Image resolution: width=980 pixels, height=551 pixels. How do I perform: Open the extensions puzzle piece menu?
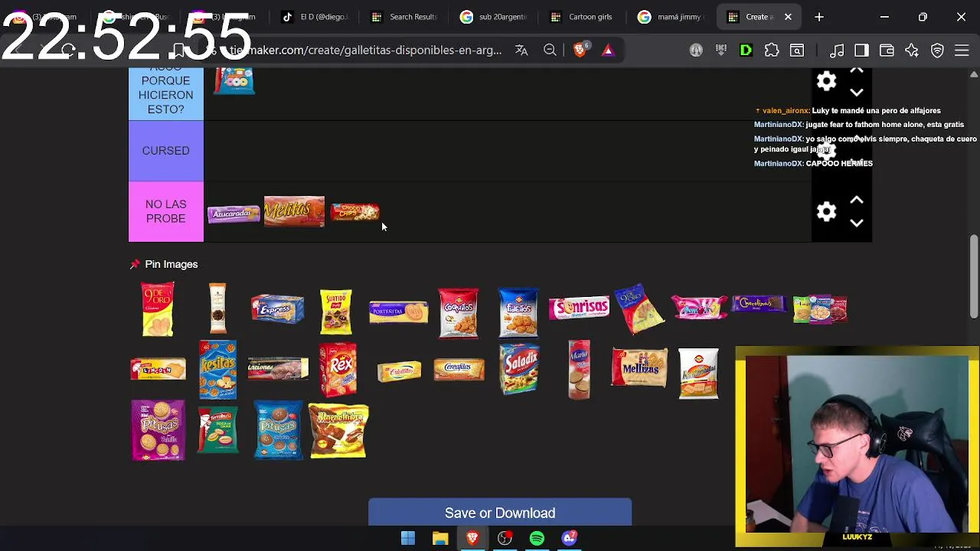tap(772, 51)
